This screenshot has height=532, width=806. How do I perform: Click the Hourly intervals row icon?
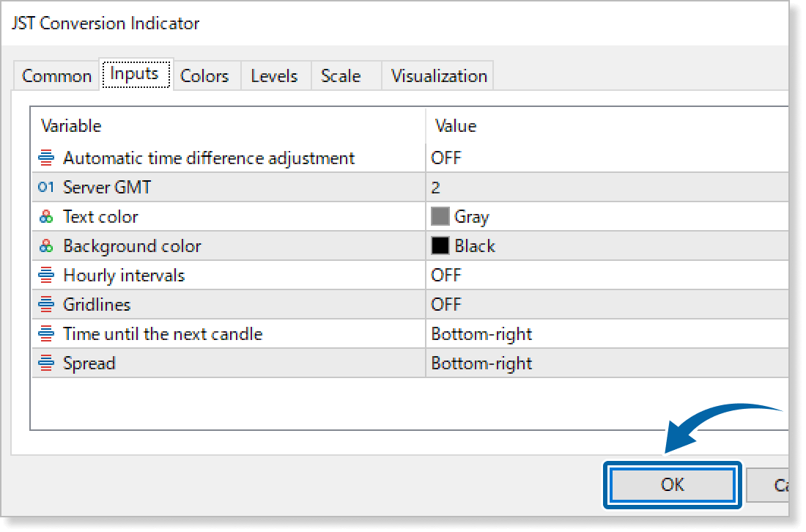[47, 276]
